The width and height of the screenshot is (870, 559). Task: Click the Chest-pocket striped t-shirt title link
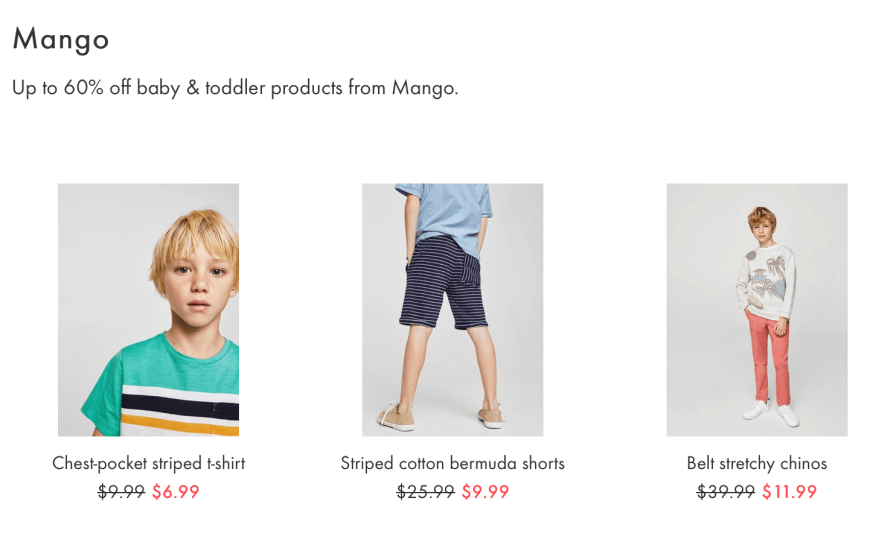tap(149, 463)
